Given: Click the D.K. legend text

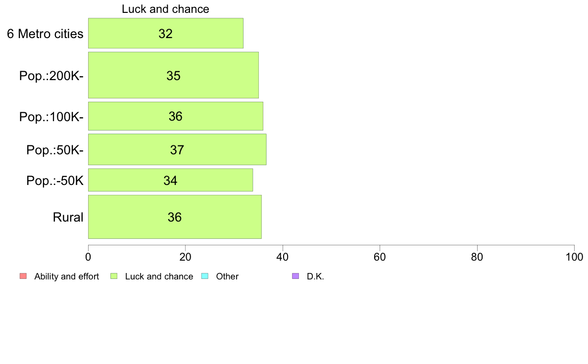Looking at the screenshot, I should coord(315,276).
